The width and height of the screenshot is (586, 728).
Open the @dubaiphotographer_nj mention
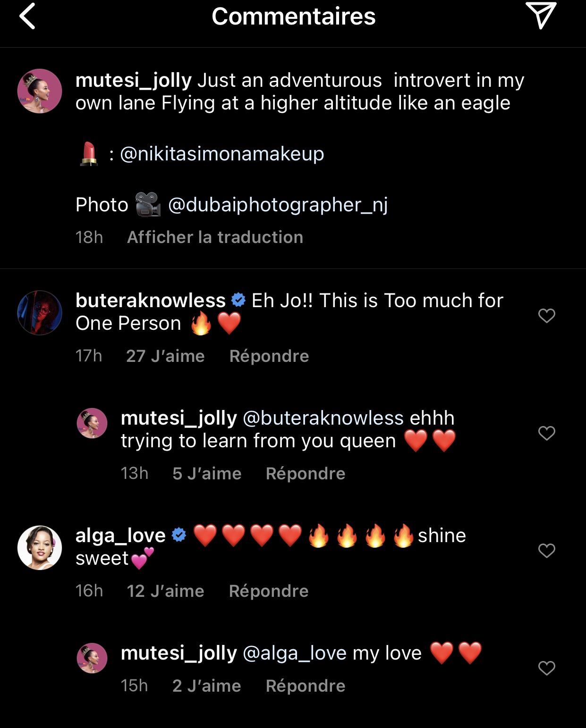click(x=278, y=205)
